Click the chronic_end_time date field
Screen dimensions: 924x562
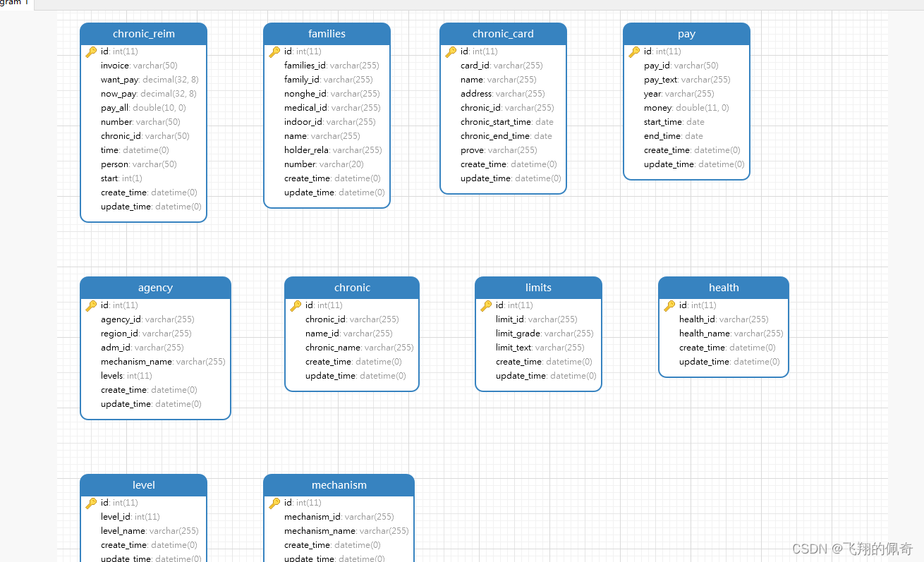506,136
